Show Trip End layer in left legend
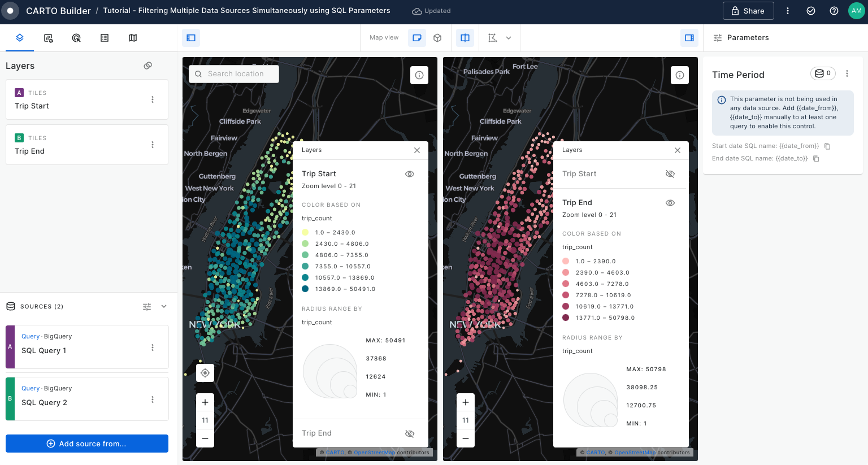The image size is (868, 465). [x=410, y=433]
